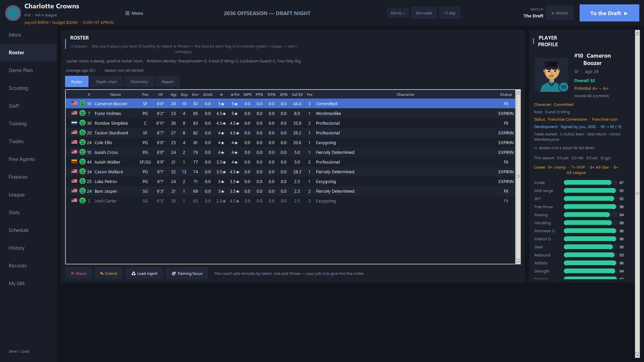Click Cason Wallace's morale face icon
The image size is (644, 362).
pos(83,172)
